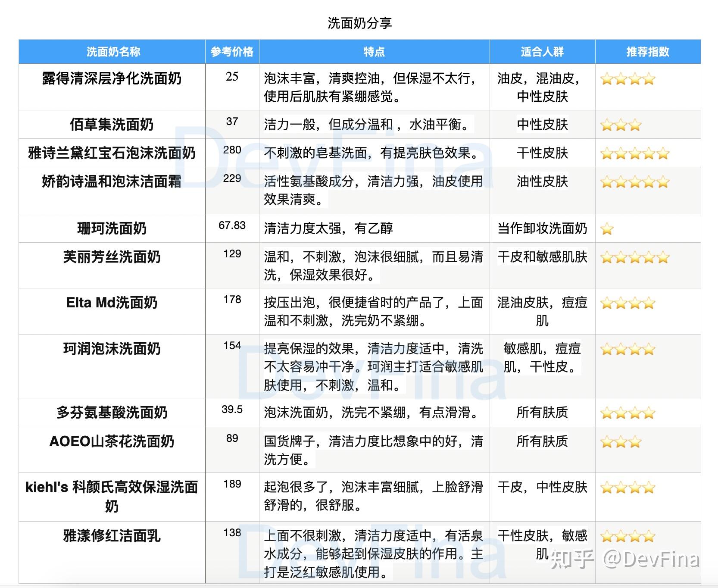Click 所有肤质 in the 多芬氨基酸洗面奶 row
The image size is (718, 588).
pyautogui.click(x=542, y=413)
